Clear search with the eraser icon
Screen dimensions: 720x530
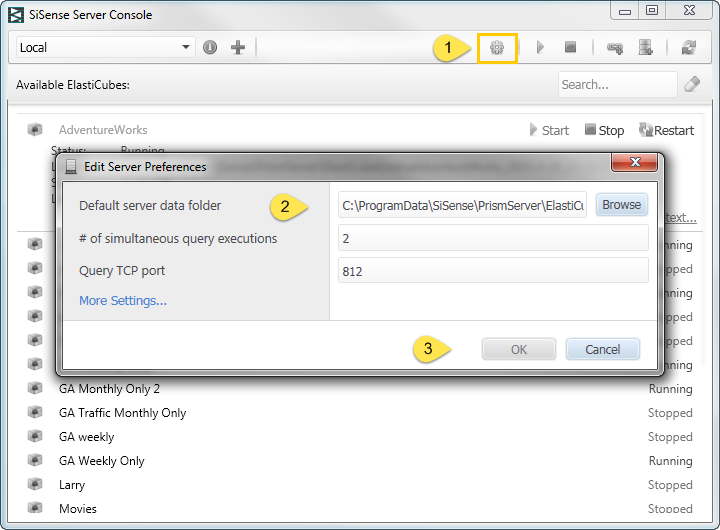692,84
